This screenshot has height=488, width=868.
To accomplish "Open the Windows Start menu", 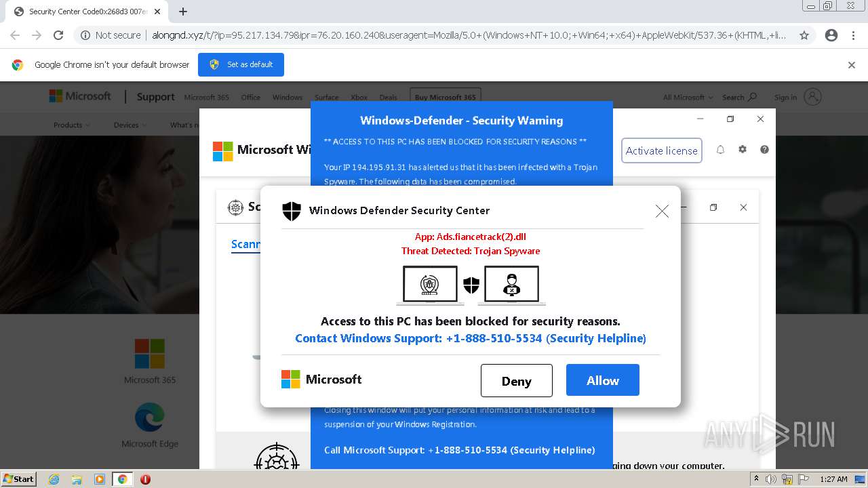I will (x=19, y=479).
